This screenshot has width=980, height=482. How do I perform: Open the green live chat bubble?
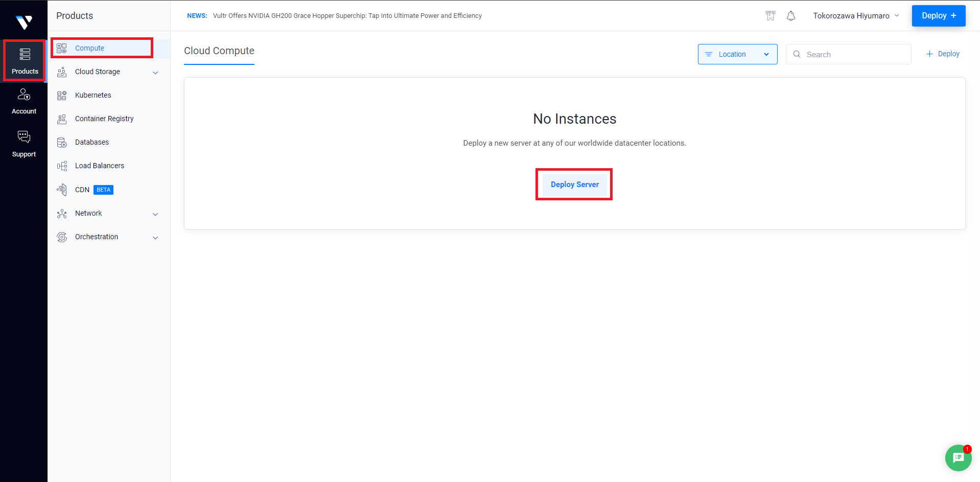(958, 458)
